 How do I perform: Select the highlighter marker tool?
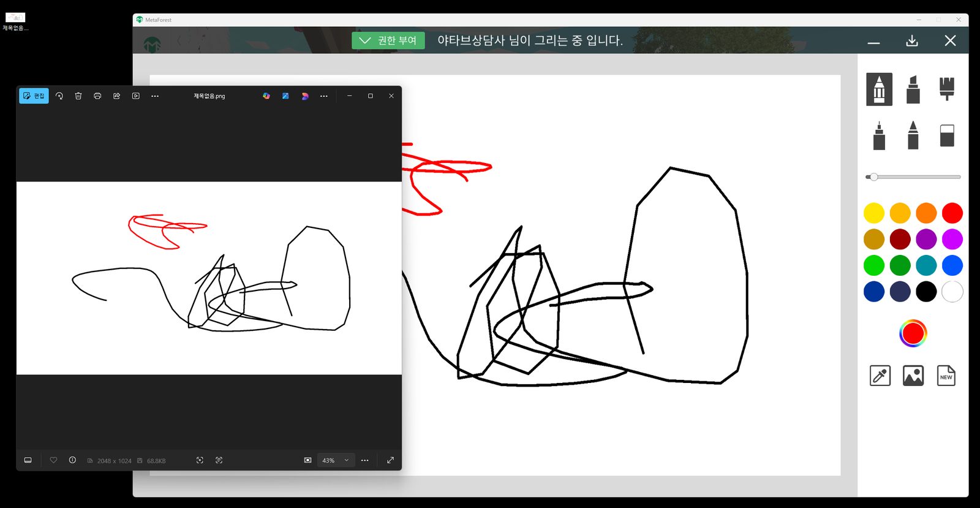pos(913,89)
